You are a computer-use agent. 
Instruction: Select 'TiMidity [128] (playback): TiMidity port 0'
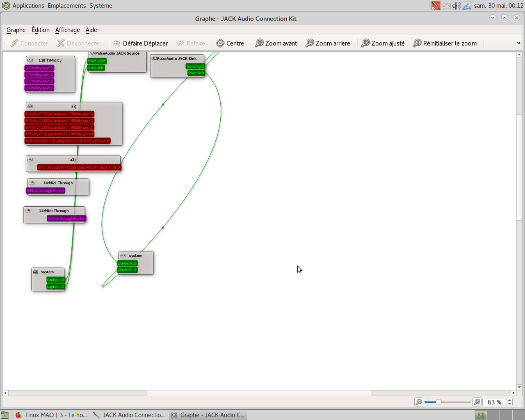tap(59, 134)
